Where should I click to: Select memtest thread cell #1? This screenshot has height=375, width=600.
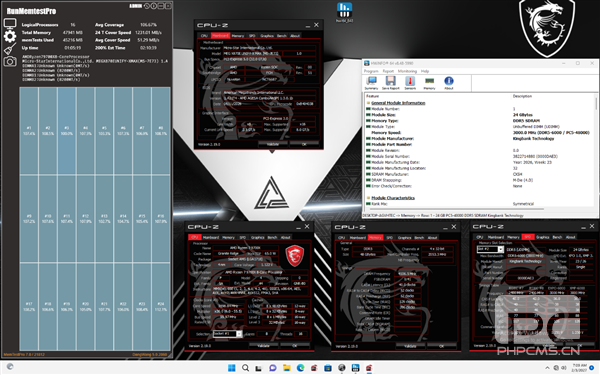[29, 131]
